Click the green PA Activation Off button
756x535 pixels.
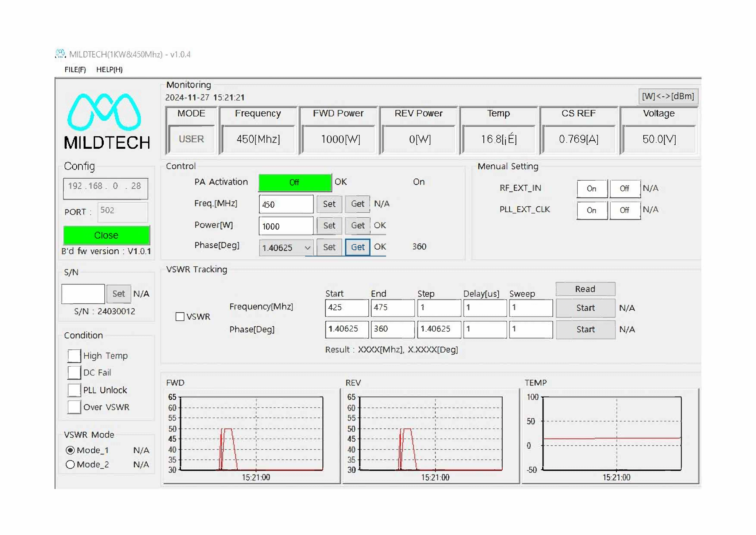[295, 182]
